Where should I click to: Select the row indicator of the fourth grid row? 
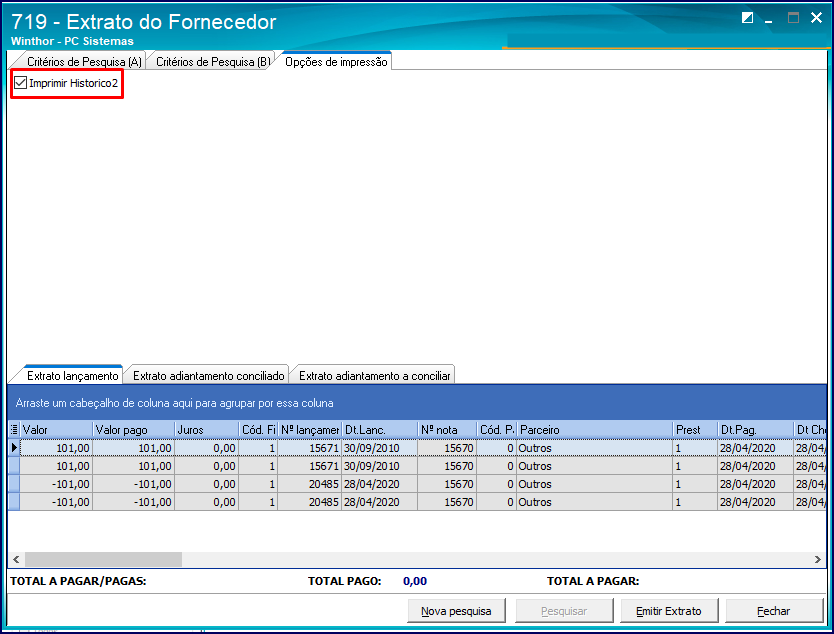pyautogui.click(x=14, y=502)
